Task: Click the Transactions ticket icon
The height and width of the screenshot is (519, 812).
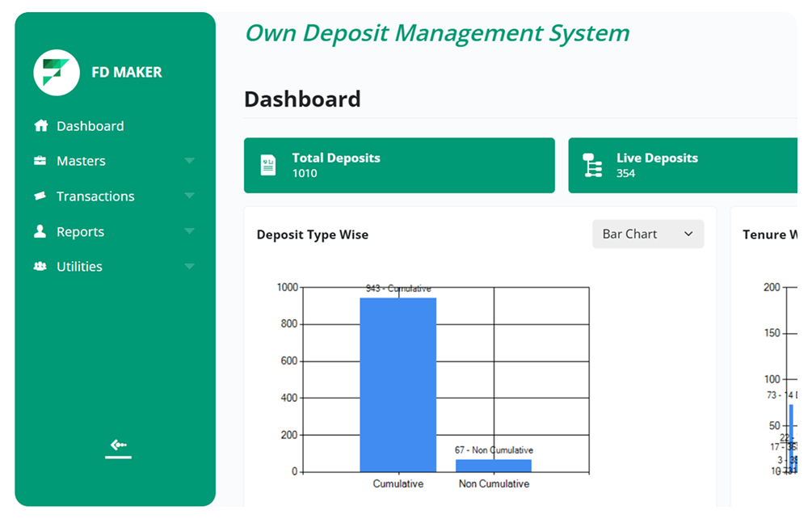Action: click(x=40, y=196)
